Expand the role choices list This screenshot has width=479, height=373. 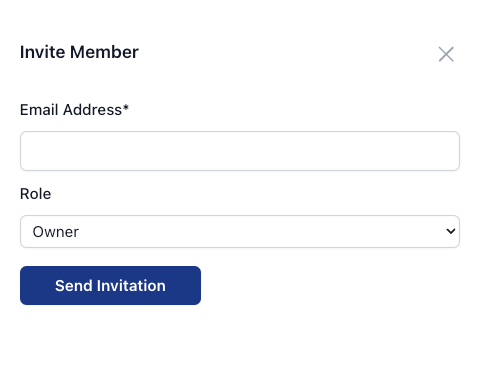tap(240, 231)
